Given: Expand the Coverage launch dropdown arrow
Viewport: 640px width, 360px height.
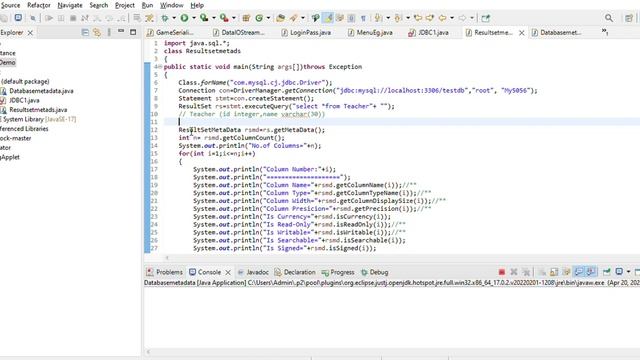Looking at the screenshot, I should pyautogui.click(x=213, y=18).
